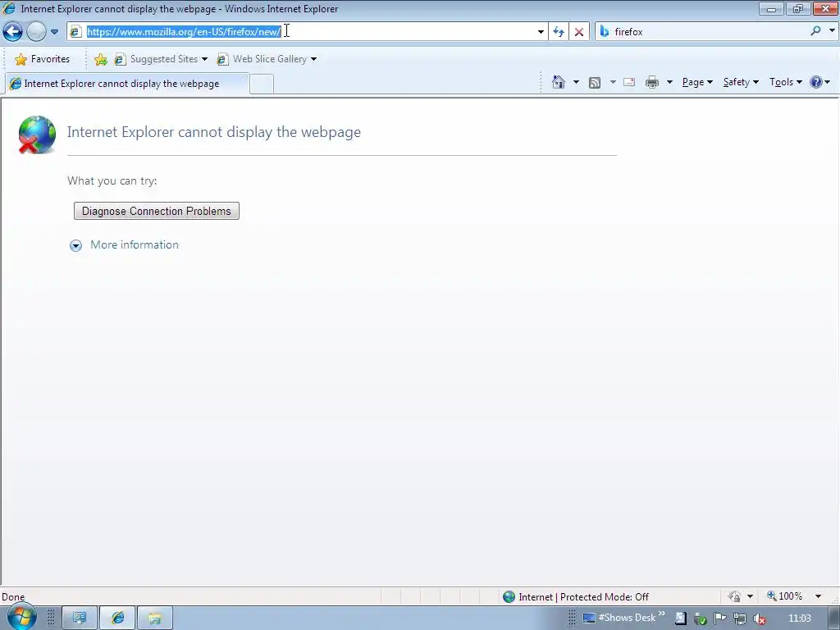This screenshot has height=630, width=840.
Task: Click the network connection tray icon
Action: [739, 619]
